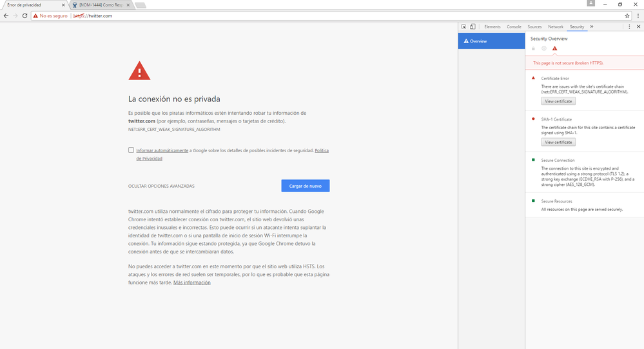Select Overview in the Security sidebar
Viewport: 644px width, 349px height.
coord(491,41)
